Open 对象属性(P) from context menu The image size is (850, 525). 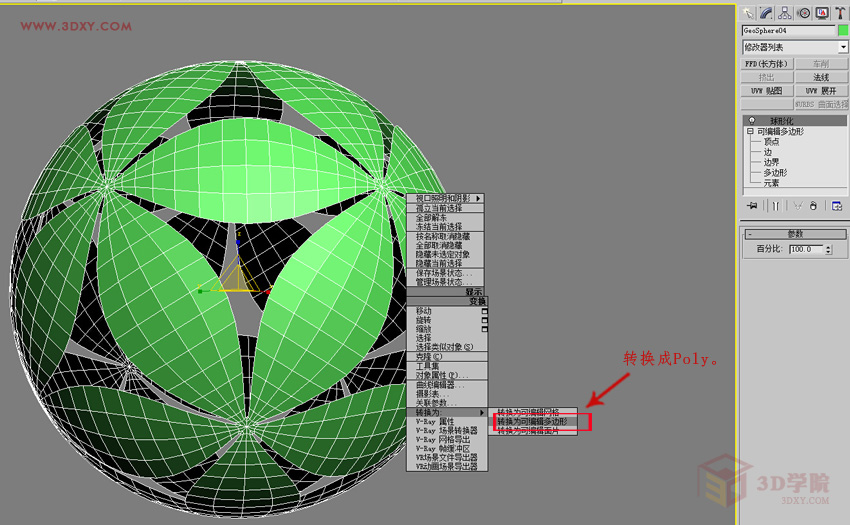pos(447,375)
